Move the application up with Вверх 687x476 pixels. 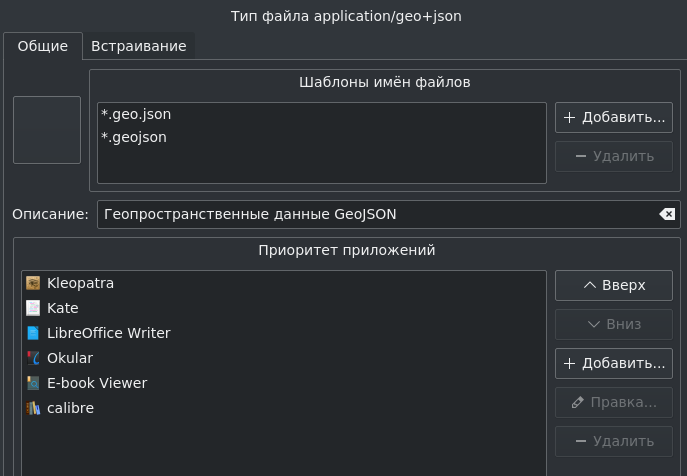point(614,285)
